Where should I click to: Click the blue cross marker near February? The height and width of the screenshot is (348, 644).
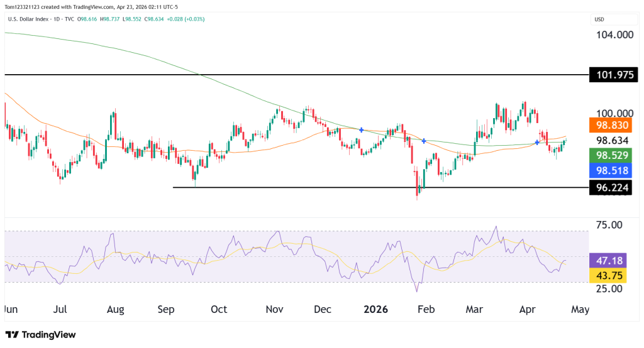(x=425, y=141)
